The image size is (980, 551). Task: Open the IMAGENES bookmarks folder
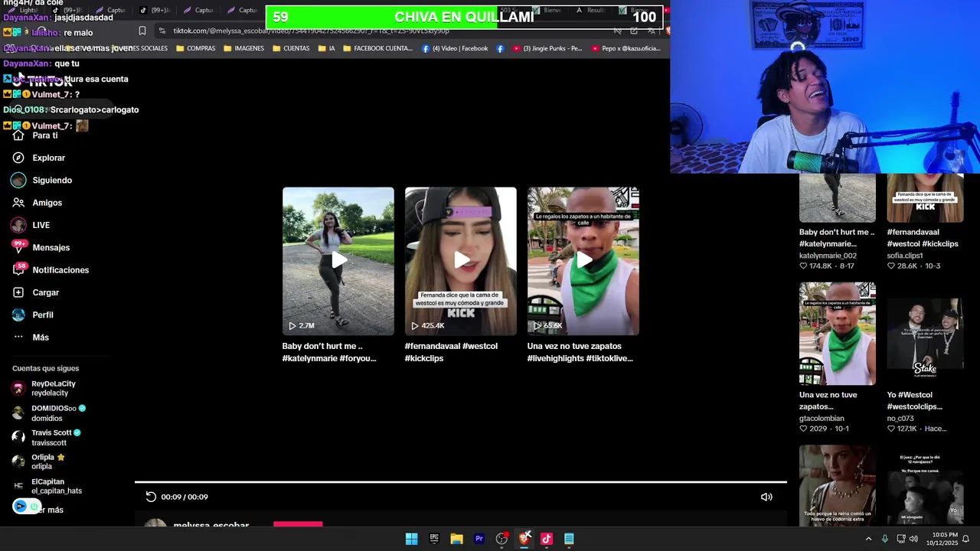click(243, 48)
